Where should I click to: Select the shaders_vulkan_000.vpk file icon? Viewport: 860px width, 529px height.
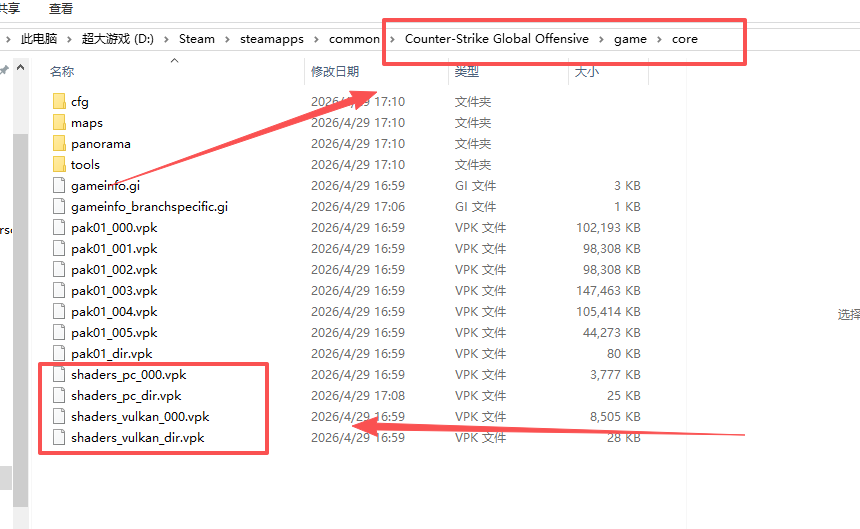click(59, 417)
